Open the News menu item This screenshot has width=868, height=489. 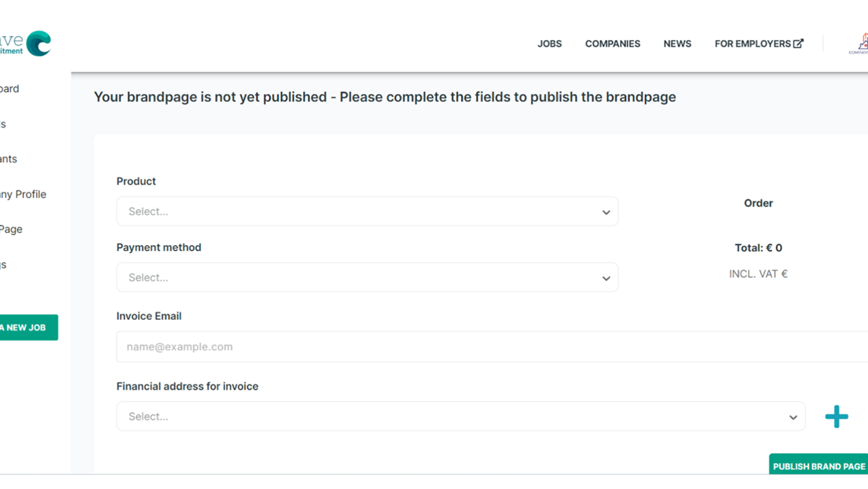tap(677, 44)
